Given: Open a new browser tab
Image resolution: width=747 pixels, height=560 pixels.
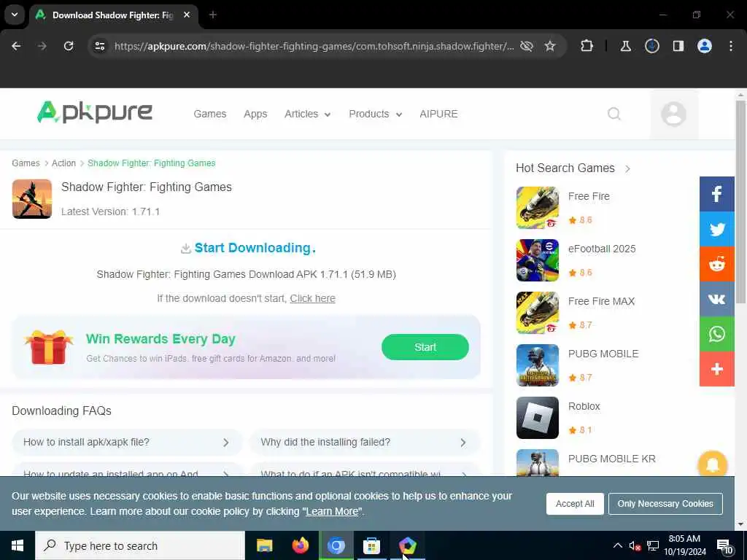Looking at the screenshot, I should pos(212,15).
